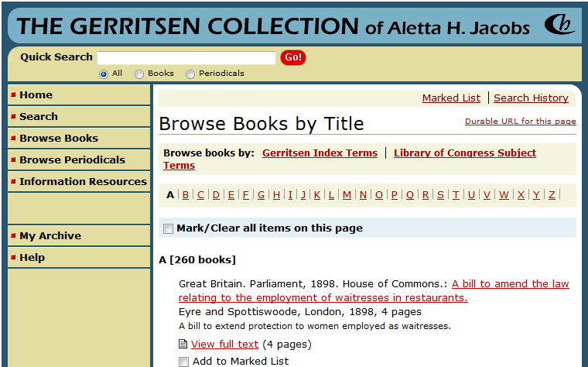This screenshot has height=367, width=588.
Task: Jump to letter F titles
Action: tap(245, 195)
